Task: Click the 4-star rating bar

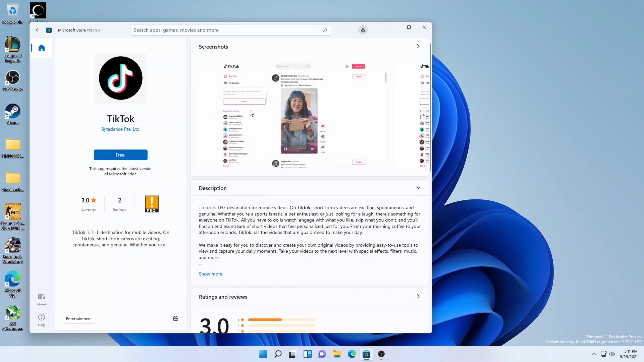Action: (282, 325)
